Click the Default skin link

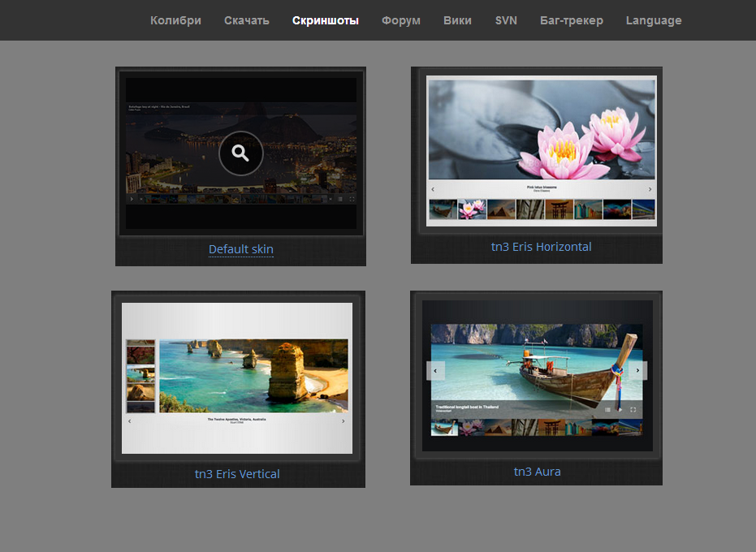241,249
